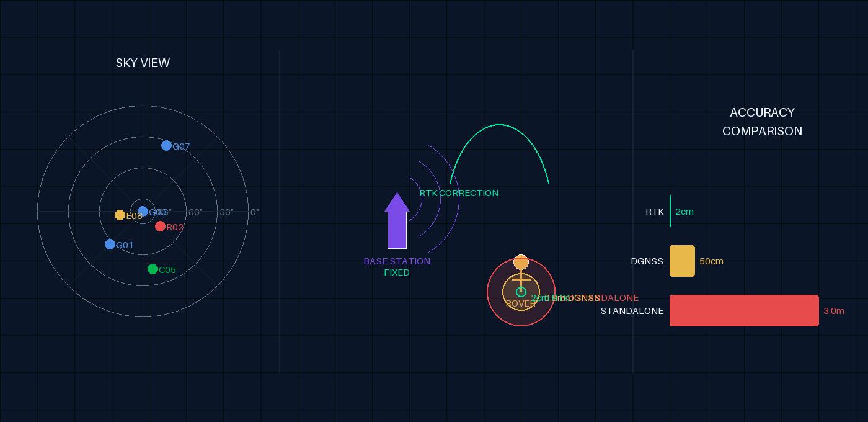
Task: Click the RTK CORRECTION label
Action: (x=459, y=193)
